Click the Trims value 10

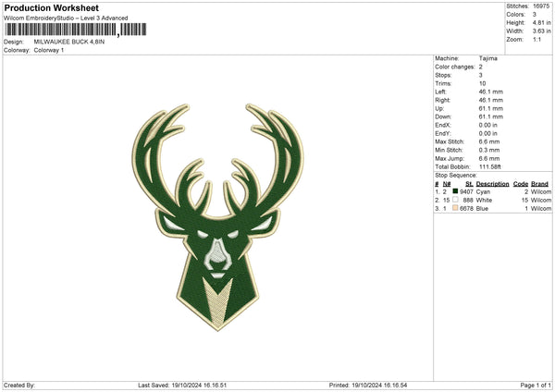click(482, 83)
